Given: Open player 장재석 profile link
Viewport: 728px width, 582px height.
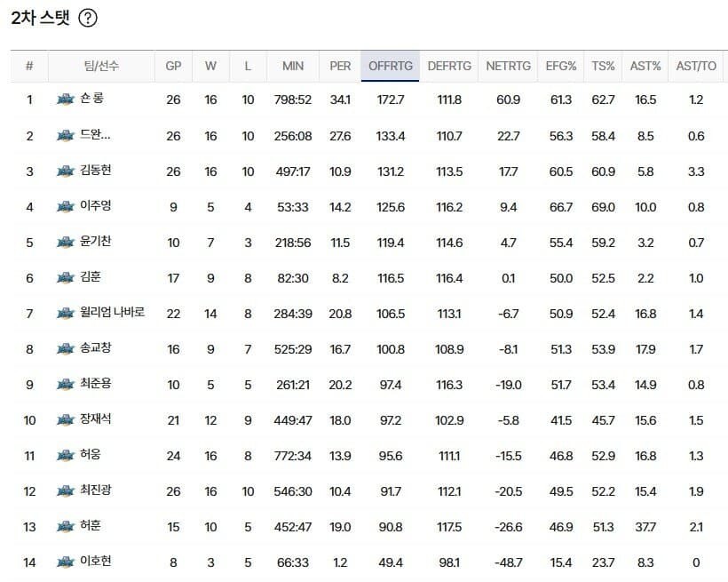Looking at the screenshot, I should [x=96, y=419].
